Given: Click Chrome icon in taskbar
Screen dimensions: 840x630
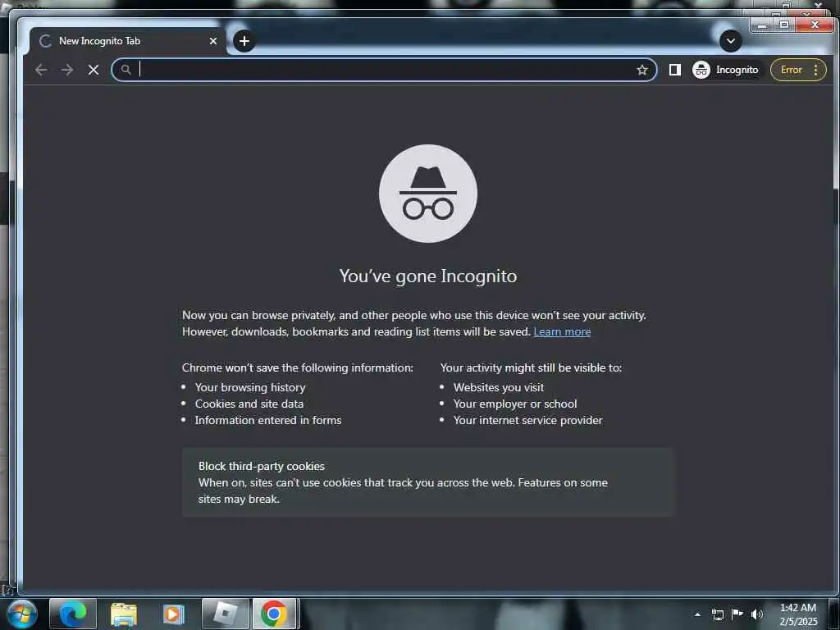Looking at the screenshot, I should pyautogui.click(x=274, y=614).
